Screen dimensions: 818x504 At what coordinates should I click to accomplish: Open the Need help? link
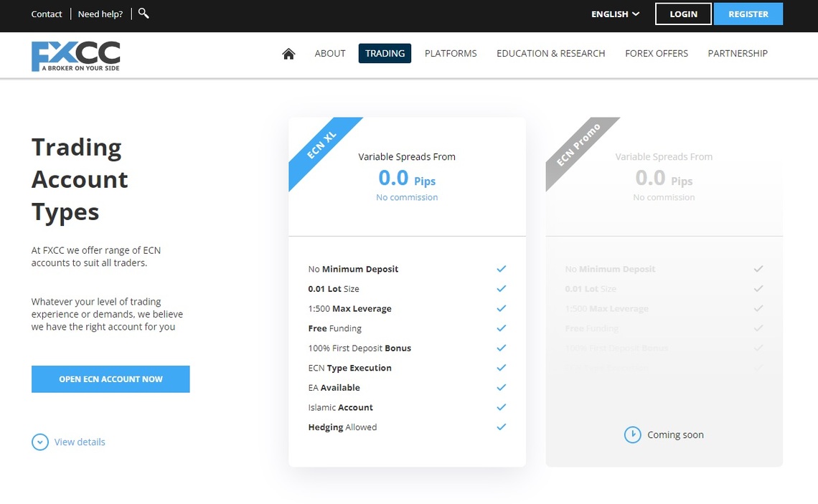(x=100, y=14)
